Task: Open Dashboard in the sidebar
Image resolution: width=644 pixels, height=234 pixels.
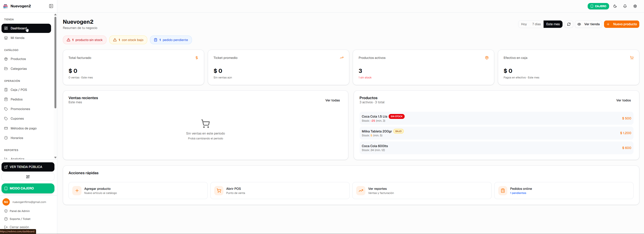Action: (26, 28)
